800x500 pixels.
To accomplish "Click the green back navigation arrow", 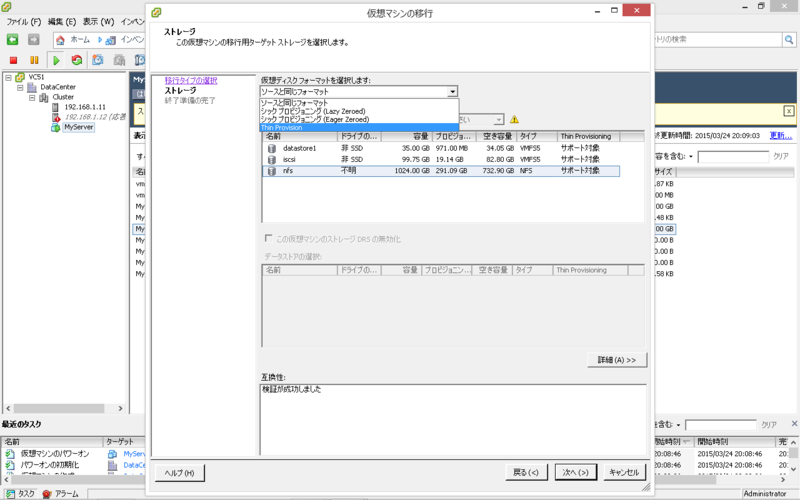I will coord(13,39).
